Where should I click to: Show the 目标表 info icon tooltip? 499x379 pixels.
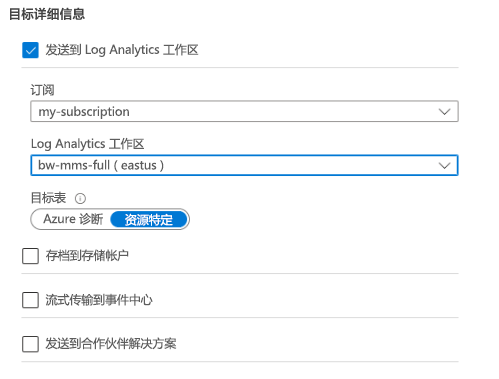tap(80, 199)
